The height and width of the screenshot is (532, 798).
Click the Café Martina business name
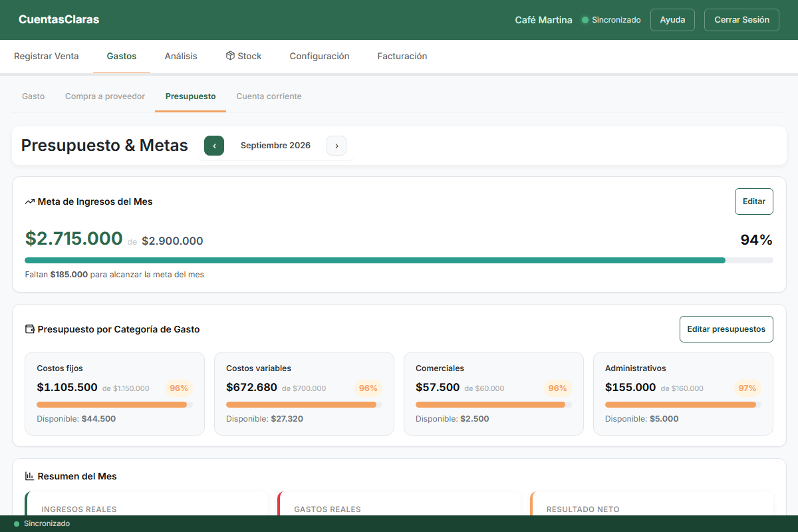point(543,20)
